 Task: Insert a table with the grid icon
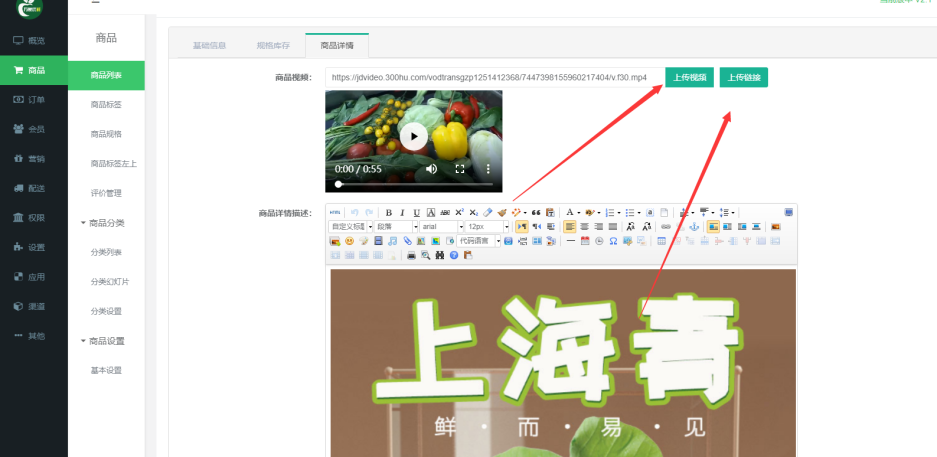[662, 241]
